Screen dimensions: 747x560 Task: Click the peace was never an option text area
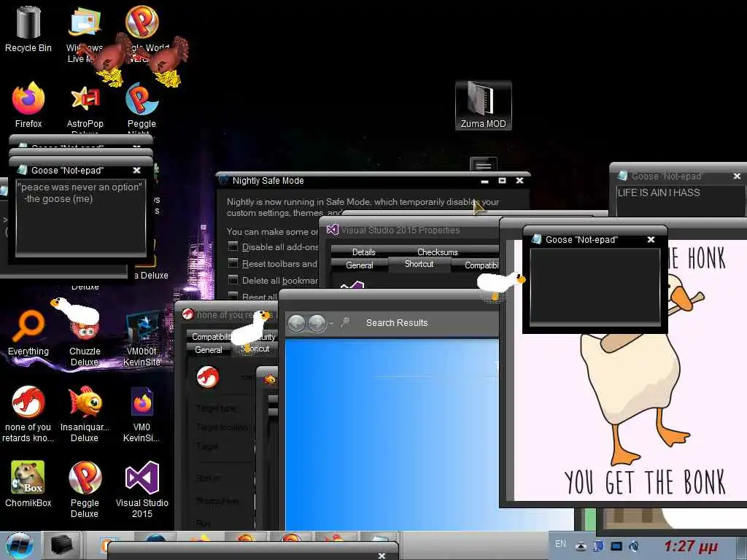[80, 217]
